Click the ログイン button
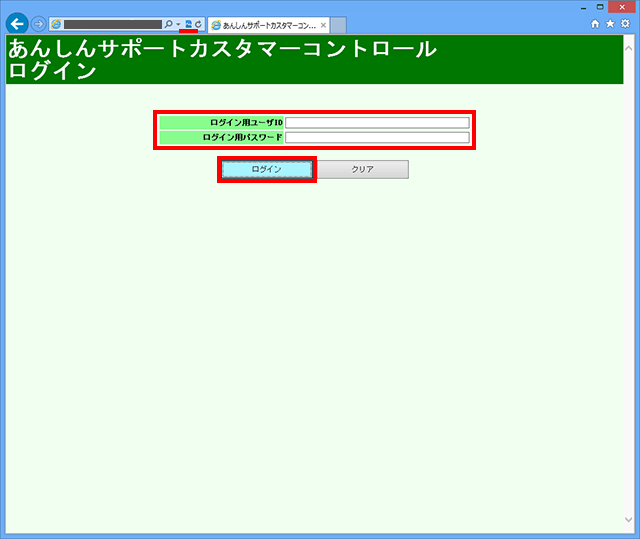The width and height of the screenshot is (640, 539). [267, 169]
